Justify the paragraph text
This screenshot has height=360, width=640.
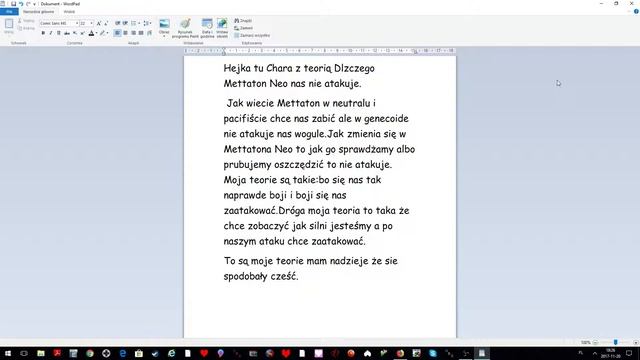pyautogui.click(x=141, y=33)
